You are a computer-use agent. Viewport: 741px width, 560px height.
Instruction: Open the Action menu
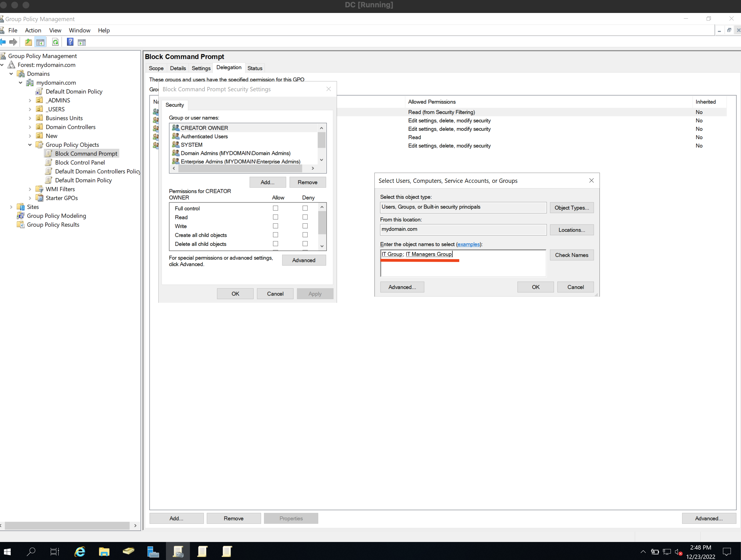click(33, 30)
